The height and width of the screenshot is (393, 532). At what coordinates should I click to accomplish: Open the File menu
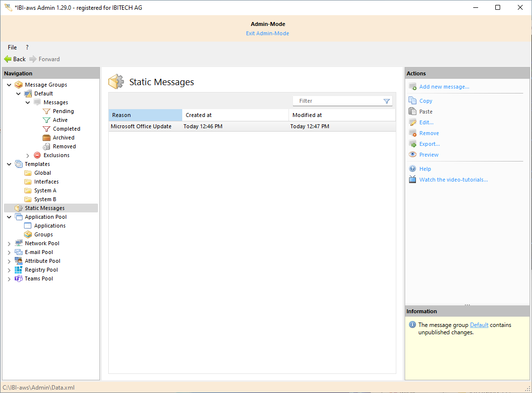pos(12,47)
